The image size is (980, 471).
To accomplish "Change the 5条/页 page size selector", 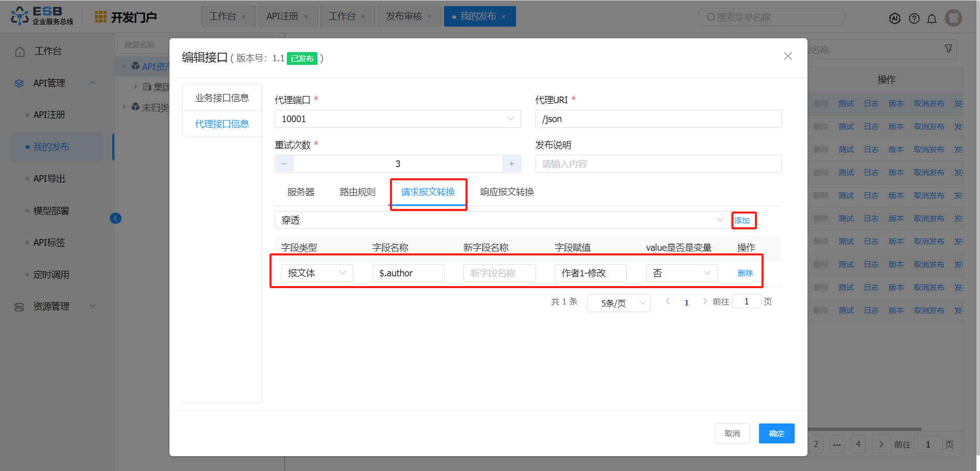I will (x=618, y=303).
